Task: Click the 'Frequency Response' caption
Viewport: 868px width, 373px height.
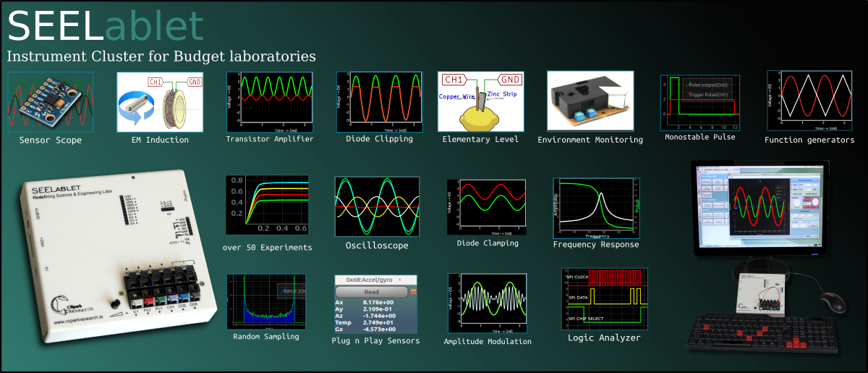Action: (596, 245)
